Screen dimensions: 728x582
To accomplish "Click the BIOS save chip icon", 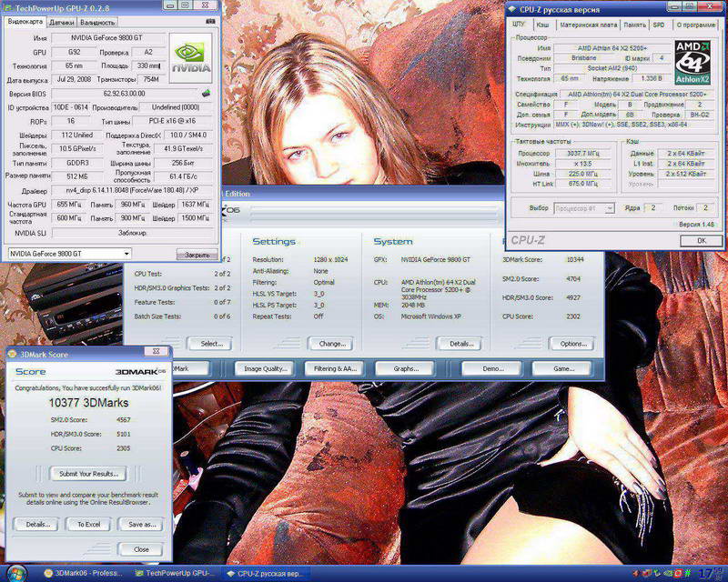I will [x=206, y=94].
